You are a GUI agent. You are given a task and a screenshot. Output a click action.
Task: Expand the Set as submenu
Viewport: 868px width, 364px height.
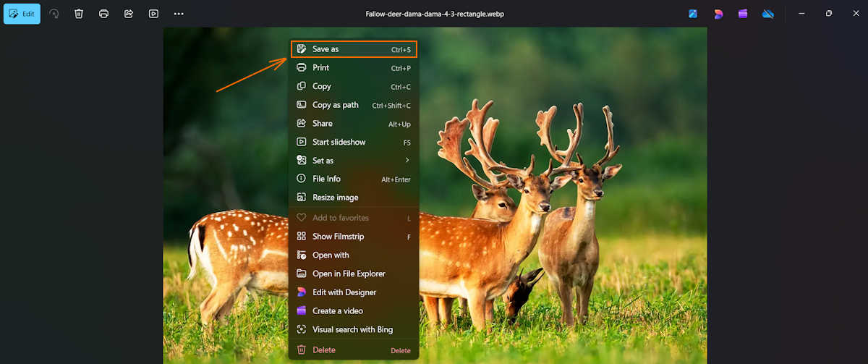pyautogui.click(x=354, y=161)
